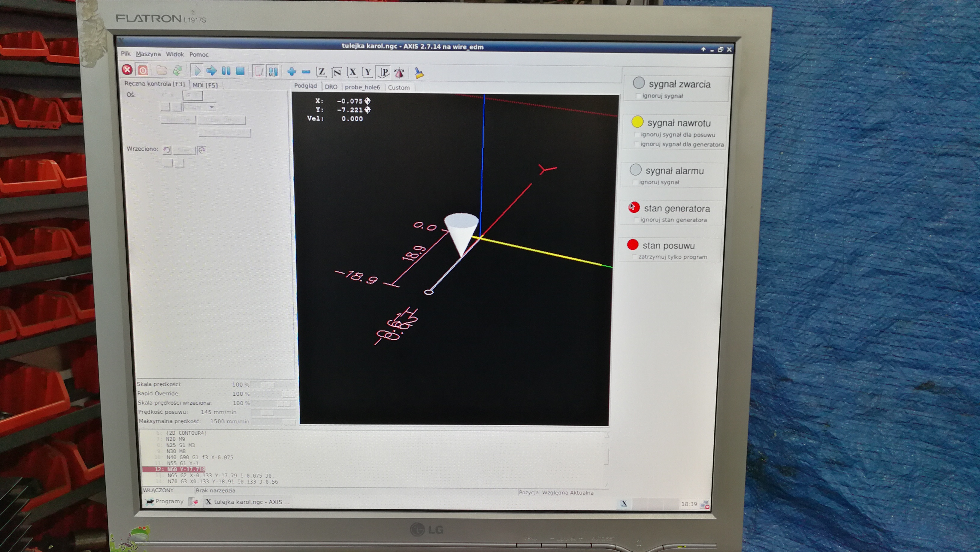Switch to MDI [F5] tab
This screenshot has width=980, height=552.
(x=205, y=85)
